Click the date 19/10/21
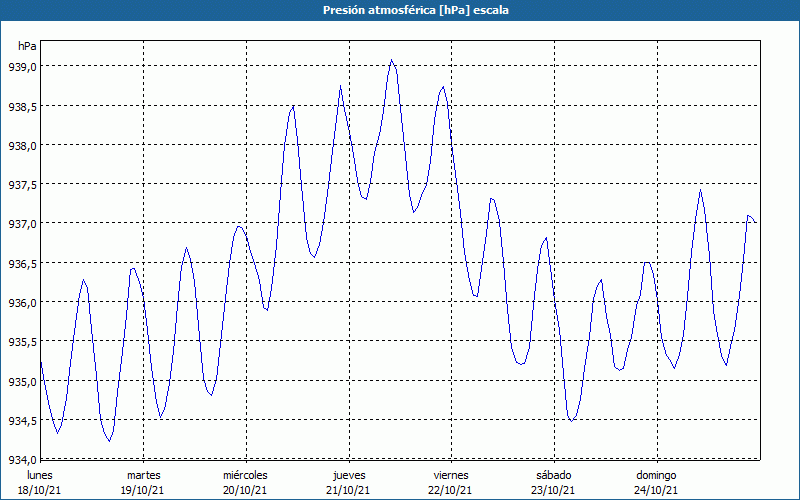The height and width of the screenshot is (500, 800). (x=142, y=490)
